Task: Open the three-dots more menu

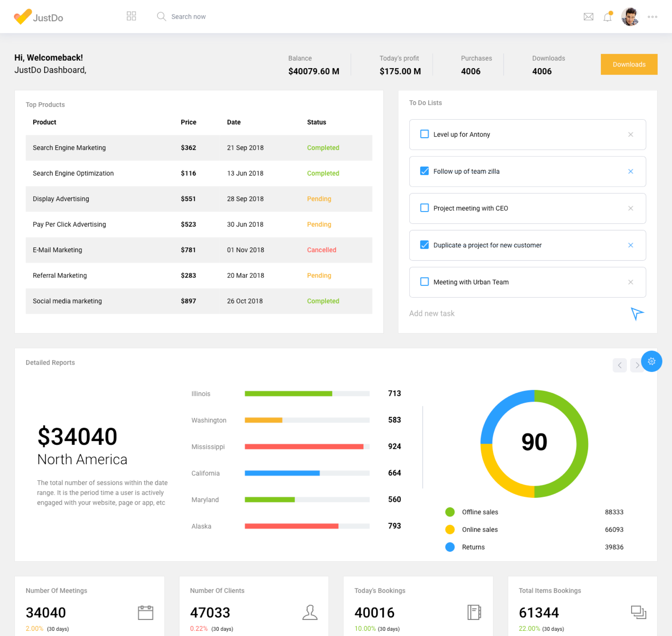Action: (652, 17)
